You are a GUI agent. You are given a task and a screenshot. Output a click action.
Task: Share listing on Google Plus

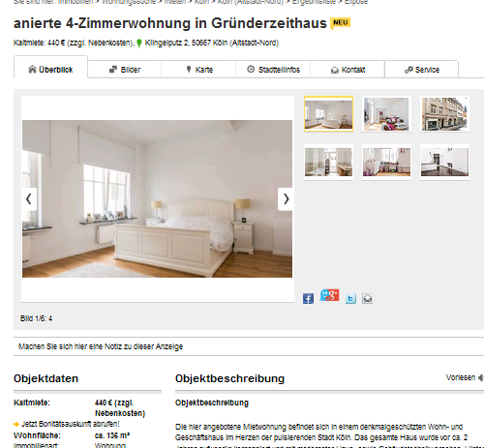tap(329, 295)
